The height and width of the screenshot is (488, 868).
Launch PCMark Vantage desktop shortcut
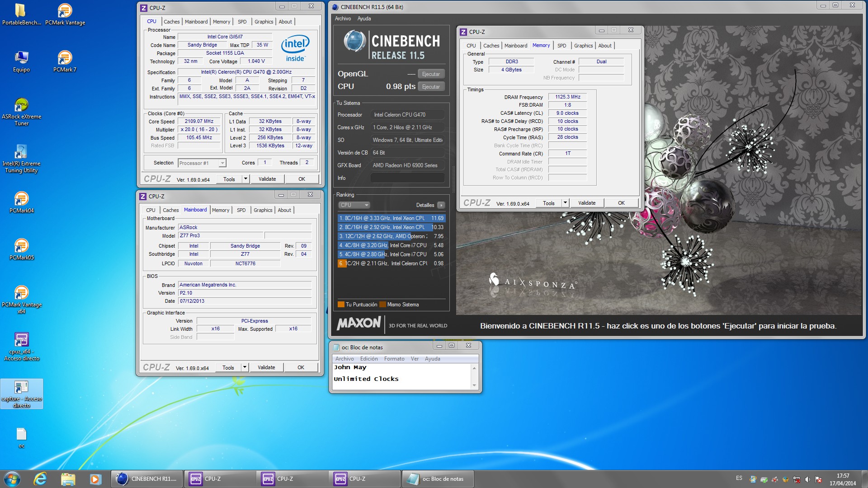[x=65, y=14]
